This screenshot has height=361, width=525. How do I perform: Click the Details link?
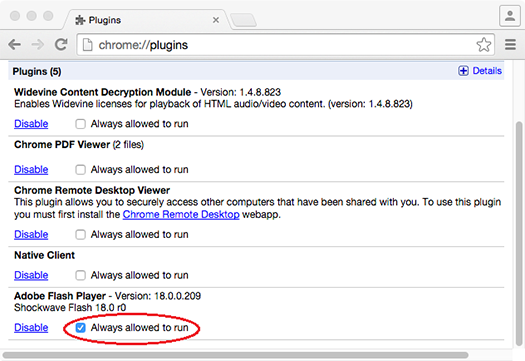[487, 71]
